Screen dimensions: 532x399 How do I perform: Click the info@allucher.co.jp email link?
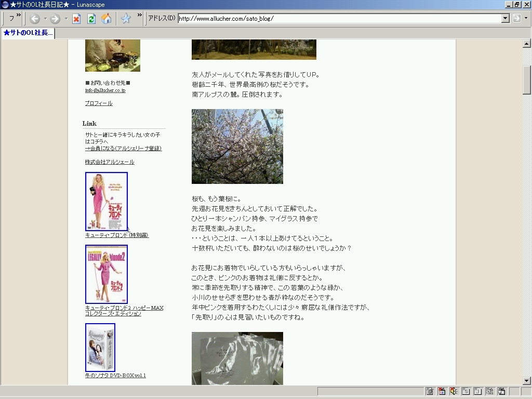105,90
